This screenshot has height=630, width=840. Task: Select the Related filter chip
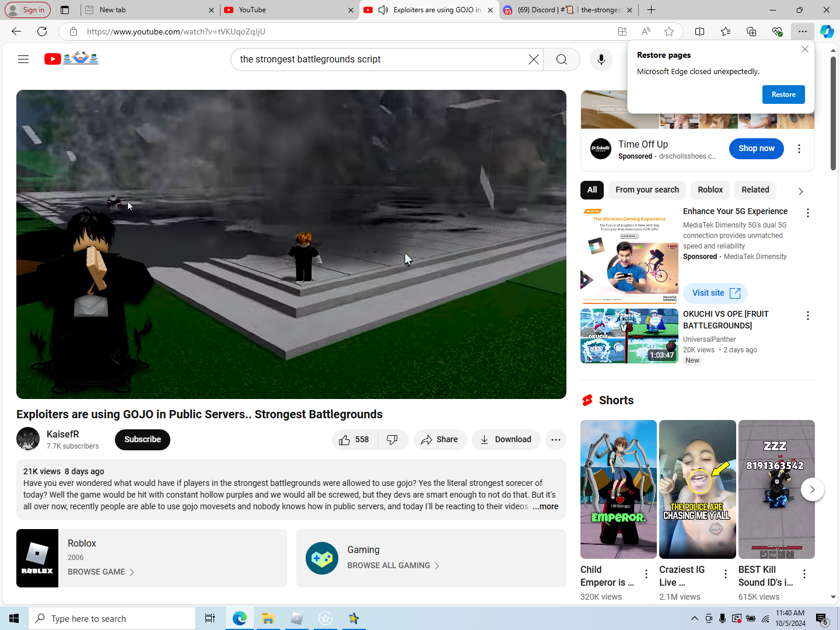click(755, 190)
